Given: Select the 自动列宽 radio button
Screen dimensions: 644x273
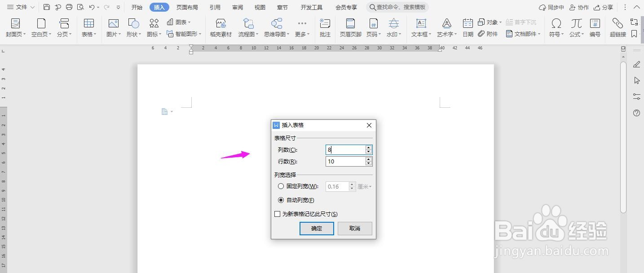Looking at the screenshot, I should 281,200.
